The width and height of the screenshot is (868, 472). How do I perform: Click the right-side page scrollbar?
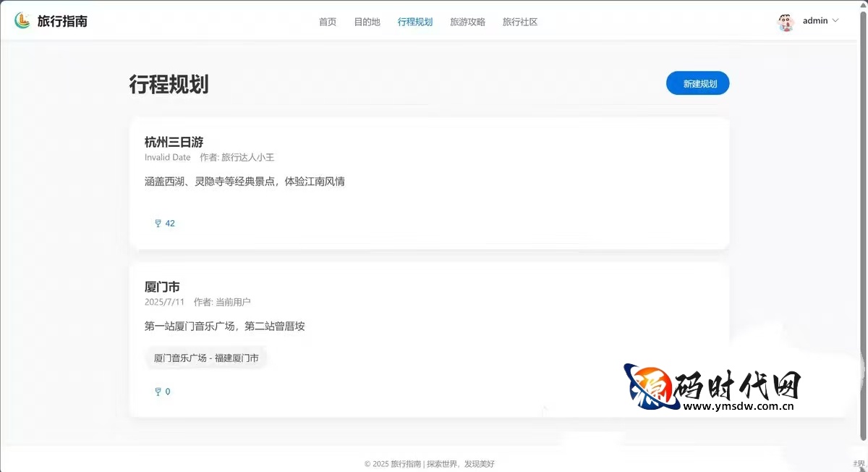tap(864, 145)
